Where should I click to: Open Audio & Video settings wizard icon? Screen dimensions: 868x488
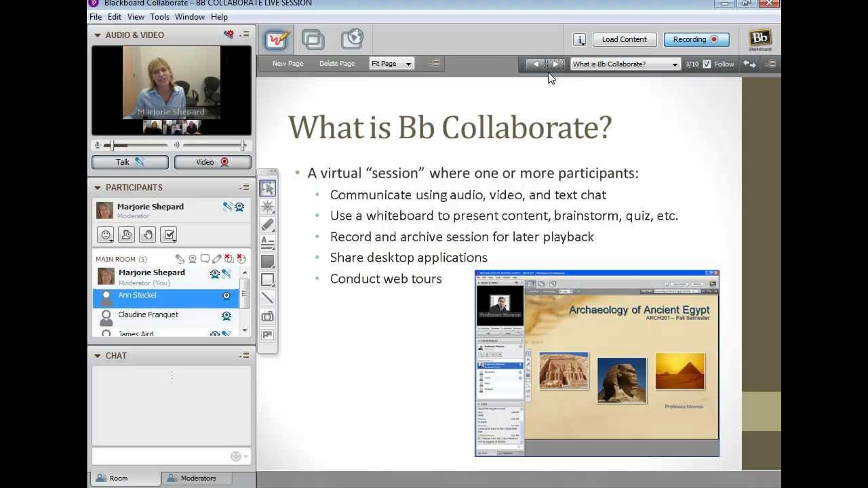pyautogui.click(x=229, y=35)
